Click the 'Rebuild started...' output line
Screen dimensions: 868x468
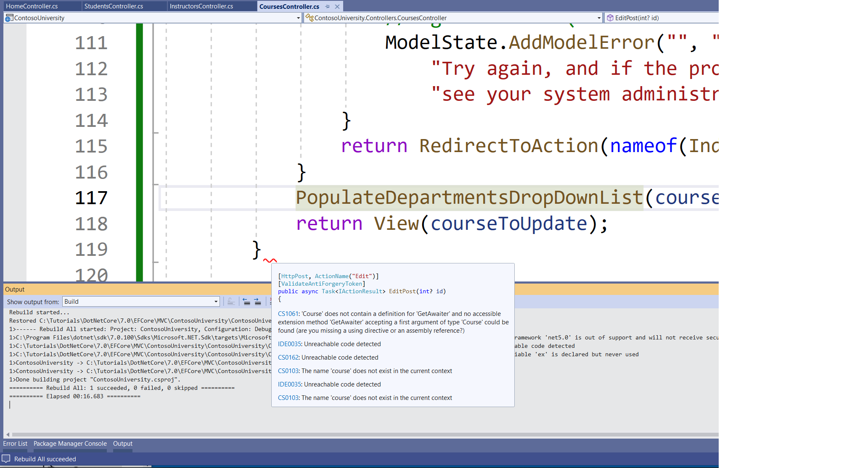tap(39, 313)
